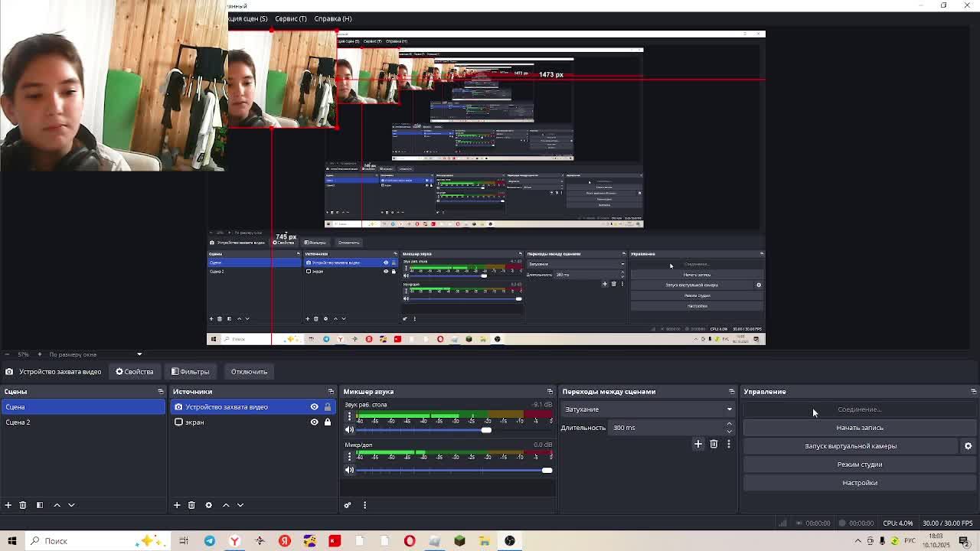
Task: Click the OBS preview canvas
Action: coord(486,187)
